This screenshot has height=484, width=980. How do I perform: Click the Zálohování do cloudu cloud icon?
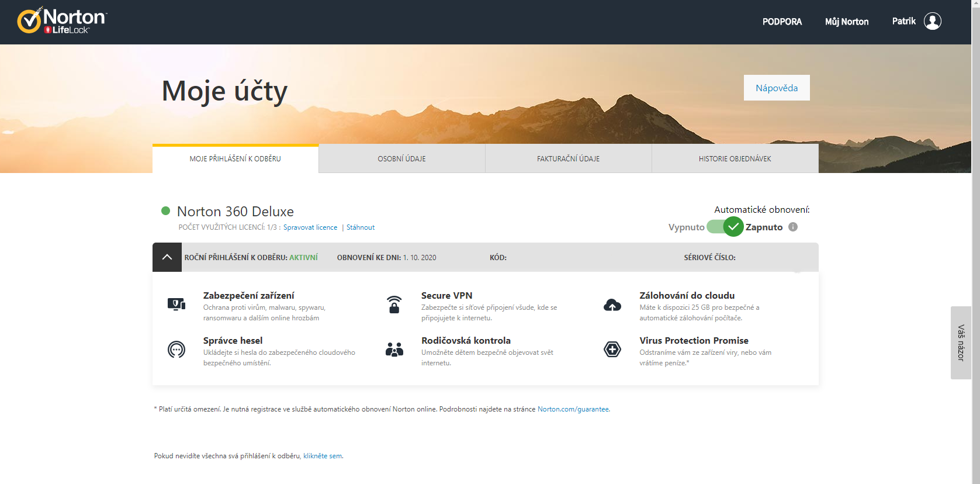point(612,305)
